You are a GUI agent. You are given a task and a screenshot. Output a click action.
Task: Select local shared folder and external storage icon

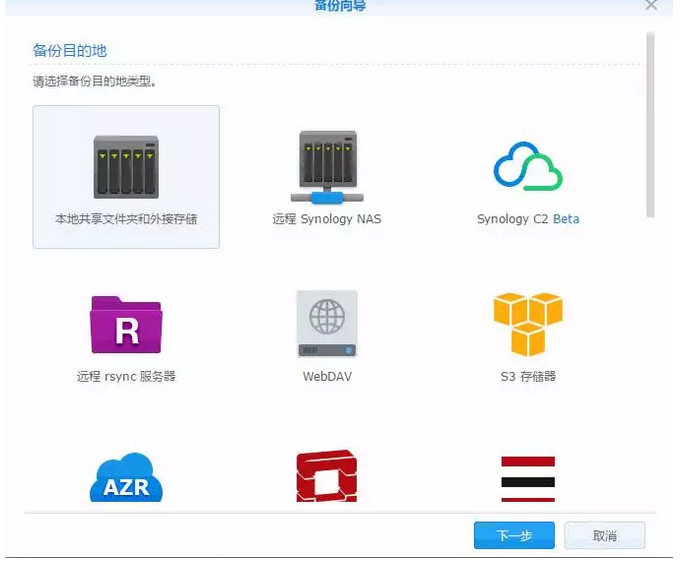[x=126, y=167]
